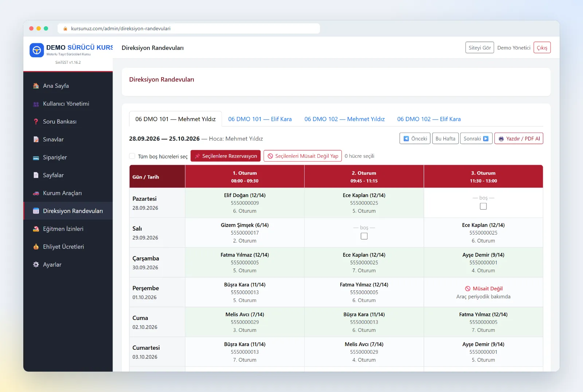Click the Müsait Değil cell on Perşembe
Viewport: 583px width, 392px height.
tap(483, 292)
